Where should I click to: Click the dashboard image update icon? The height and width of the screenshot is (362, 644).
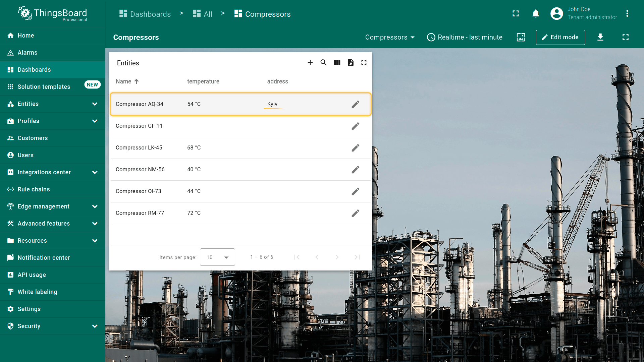(x=521, y=37)
